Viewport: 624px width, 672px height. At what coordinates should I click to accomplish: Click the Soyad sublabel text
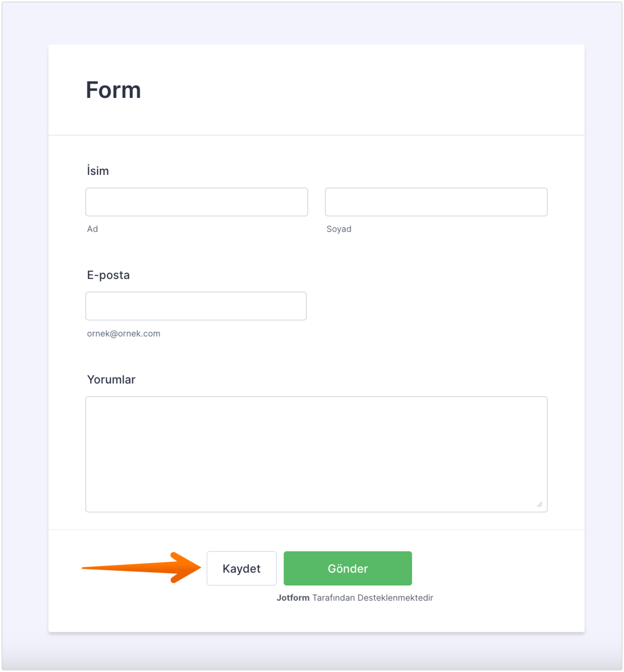coord(339,229)
